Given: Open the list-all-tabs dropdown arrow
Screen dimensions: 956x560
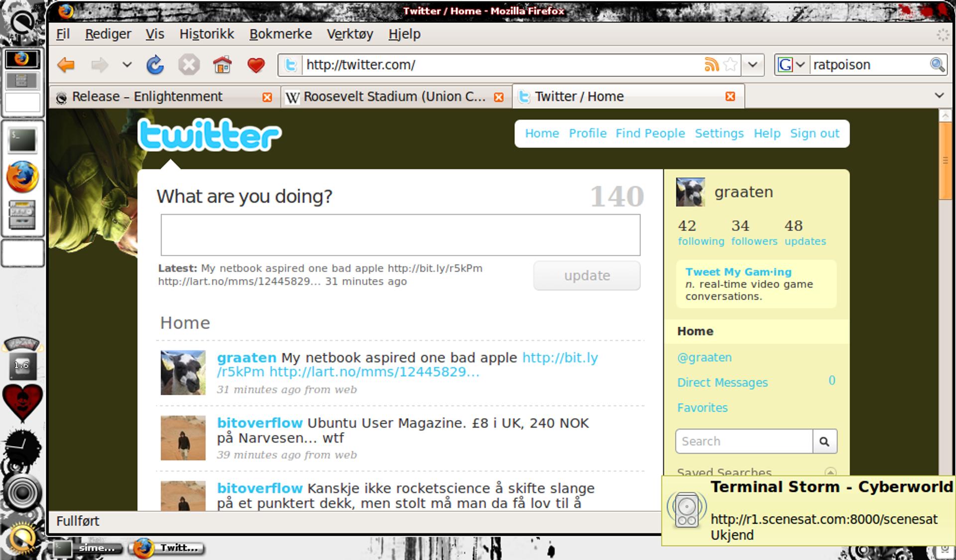Looking at the screenshot, I should click(940, 96).
